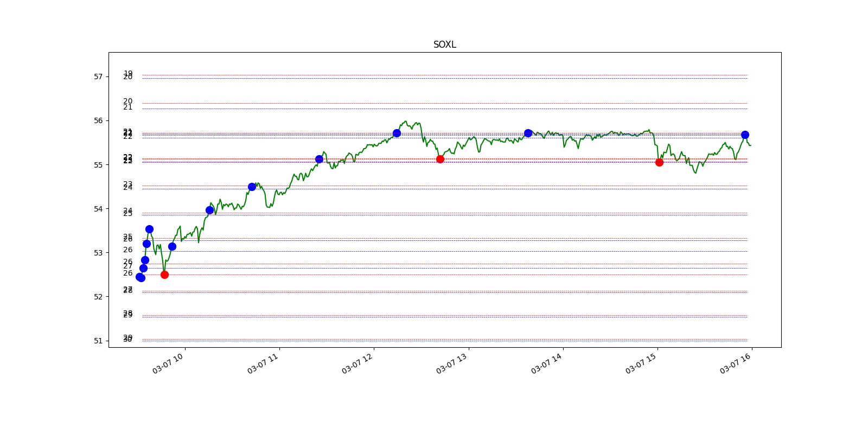
Task: Select the topmost blue marker in the opening cluster
Action: point(149,229)
